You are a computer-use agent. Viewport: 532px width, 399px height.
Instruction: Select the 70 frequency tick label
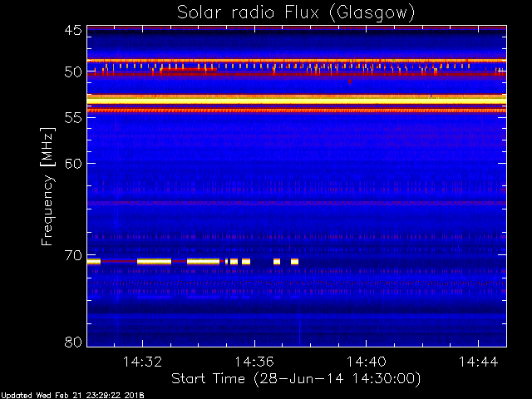[73, 255]
